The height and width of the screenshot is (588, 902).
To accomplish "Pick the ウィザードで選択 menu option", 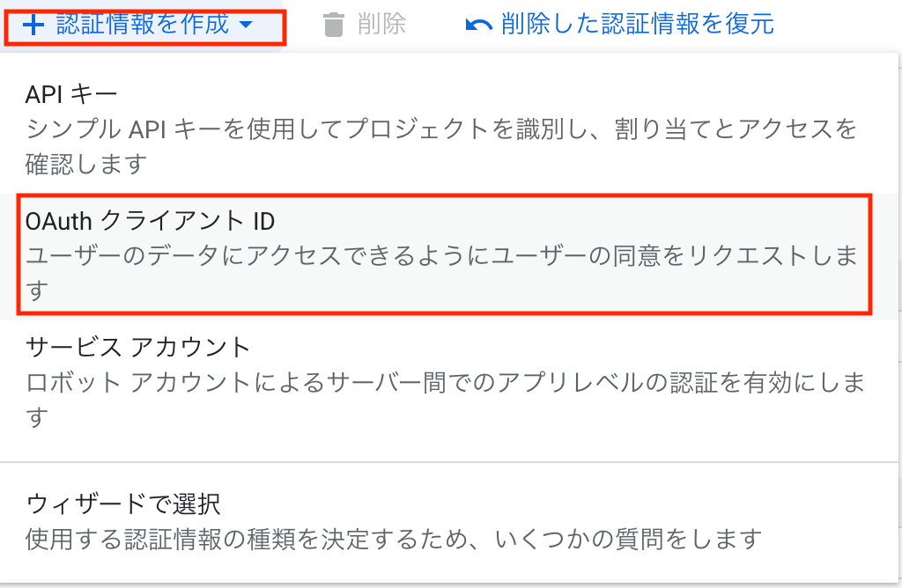I will pos(123,504).
